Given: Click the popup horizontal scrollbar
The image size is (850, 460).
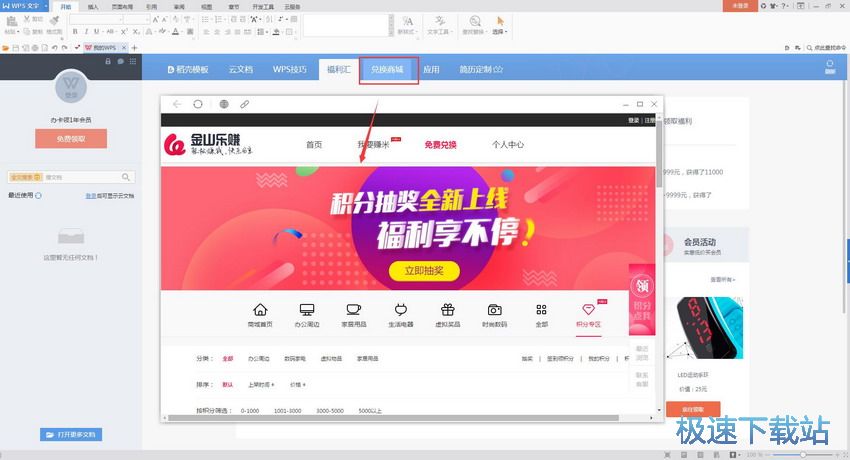Looking at the screenshot, I should click(393, 418).
